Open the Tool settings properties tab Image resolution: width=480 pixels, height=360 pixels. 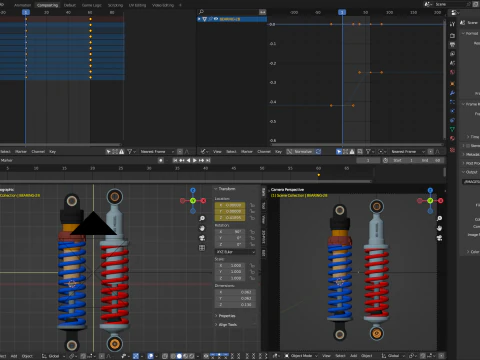tap(452, 24)
